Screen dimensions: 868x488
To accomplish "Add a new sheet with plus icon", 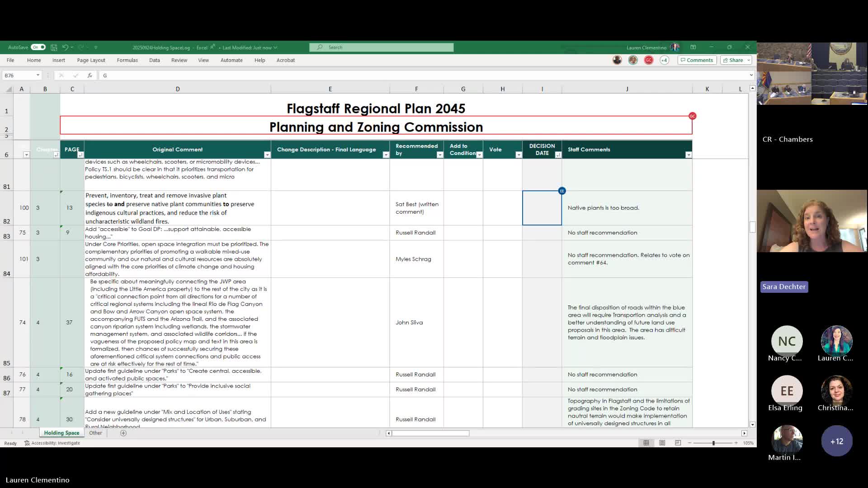I will [123, 433].
